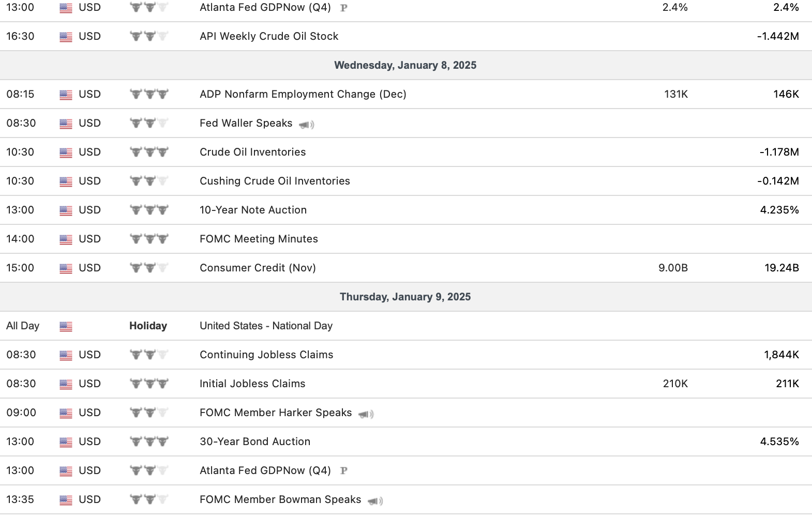812x518 pixels.
Task: Open the API Weekly Crude Oil Stock event
Action: coord(269,36)
